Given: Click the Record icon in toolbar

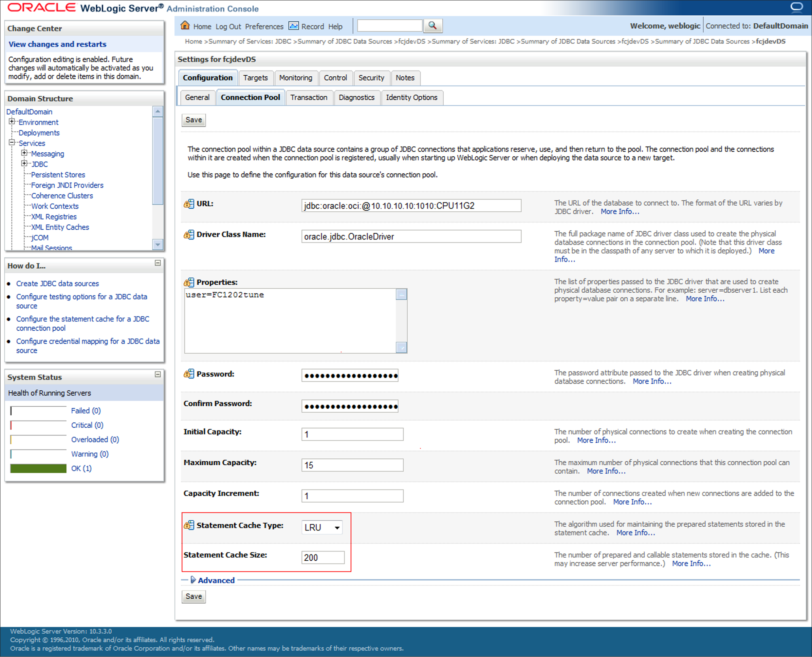Looking at the screenshot, I should (293, 26).
